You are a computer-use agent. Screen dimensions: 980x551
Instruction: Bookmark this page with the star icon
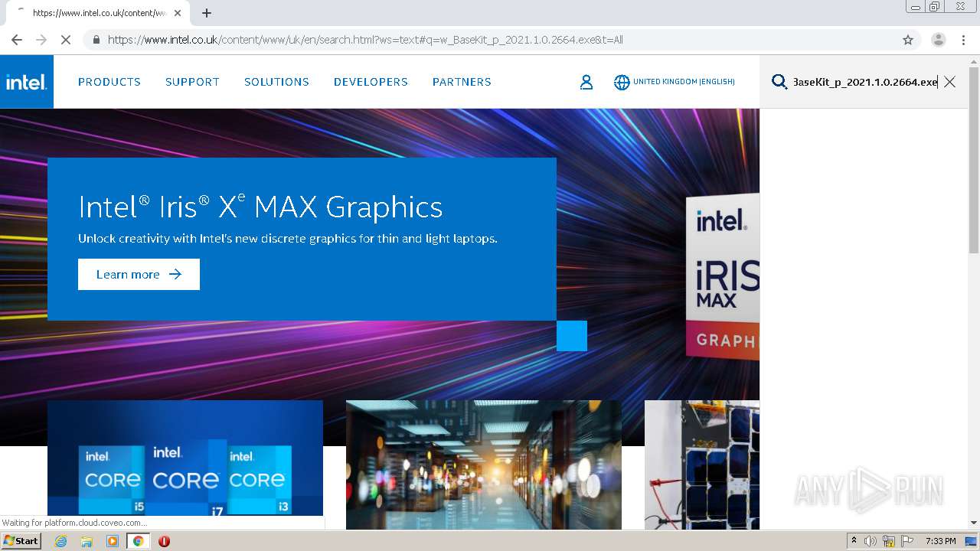[x=908, y=40]
